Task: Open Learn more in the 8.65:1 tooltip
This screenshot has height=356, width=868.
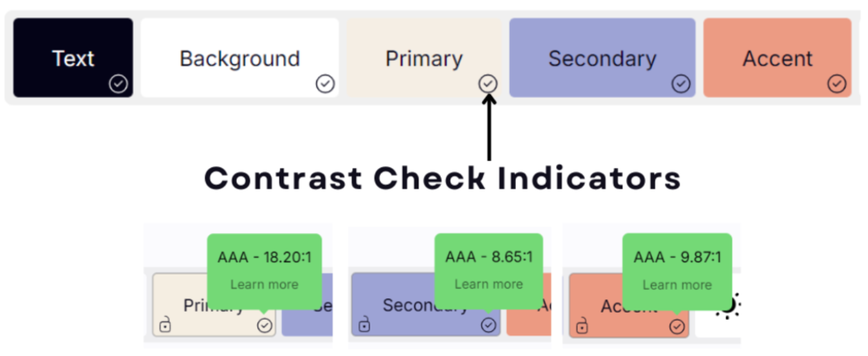Action: [488, 285]
